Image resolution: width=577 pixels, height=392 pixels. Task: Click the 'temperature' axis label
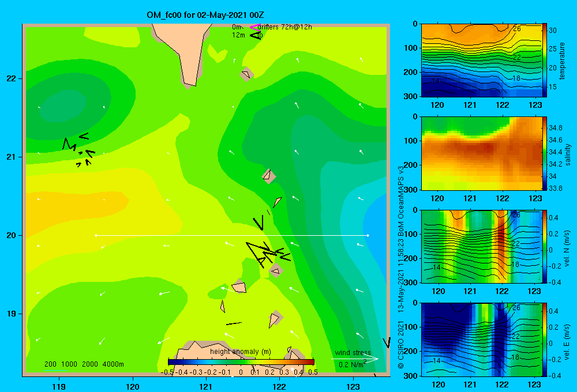[562, 61]
